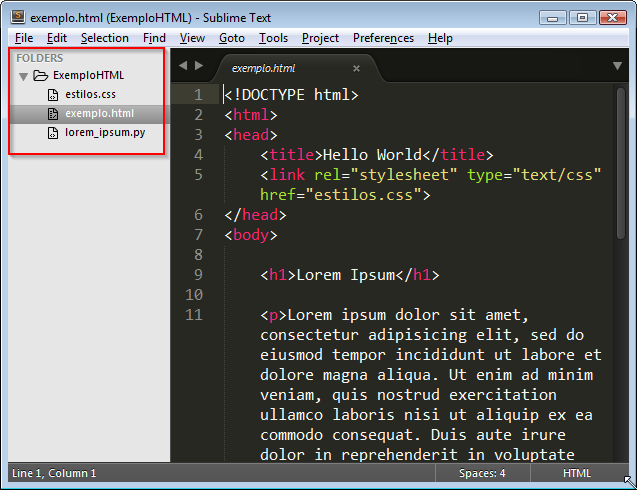Click the estilos.css file icon
This screenshot has height=490, width=637.
point(54,94)
